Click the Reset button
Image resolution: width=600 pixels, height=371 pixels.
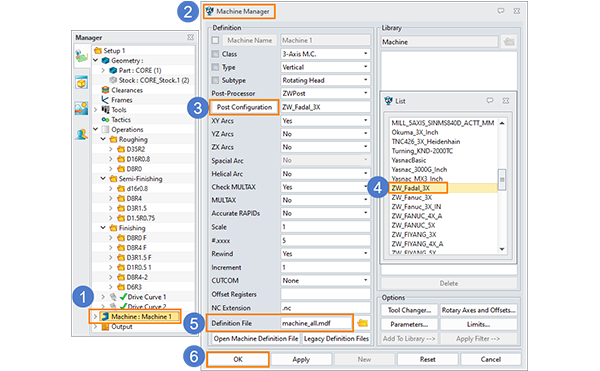[427, 360]
